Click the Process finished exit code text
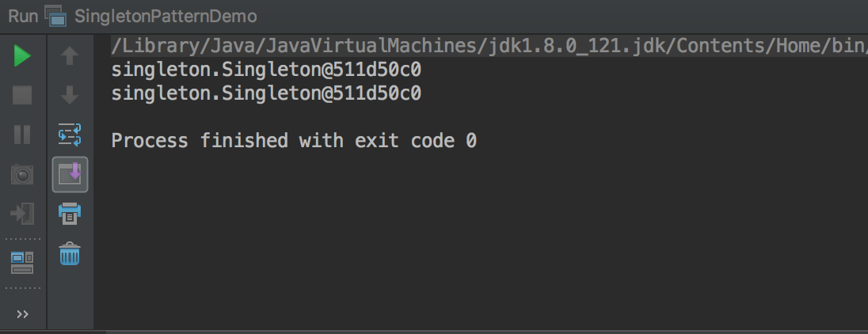 [294, 140]
